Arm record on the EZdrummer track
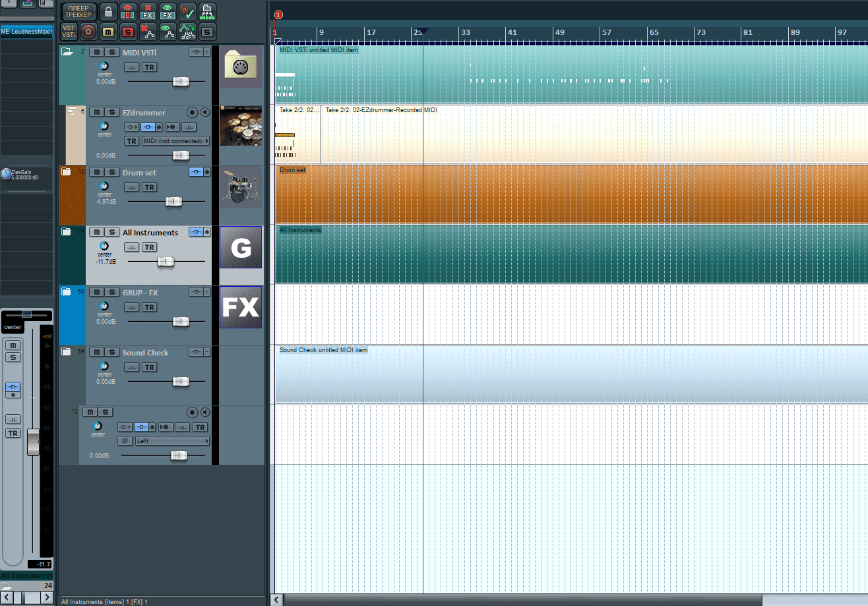 pyautogui.click(x=193, y=112)
